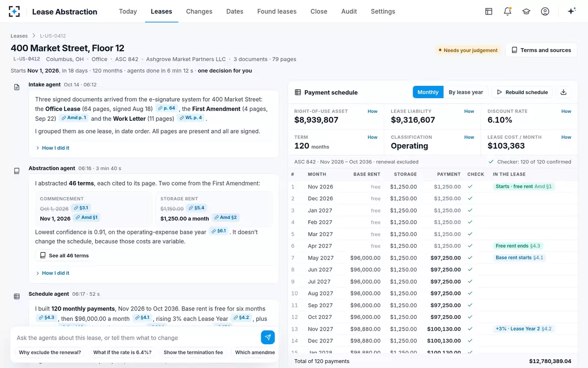Click How for Term
The image size is (588, 368).
(372, 137)
